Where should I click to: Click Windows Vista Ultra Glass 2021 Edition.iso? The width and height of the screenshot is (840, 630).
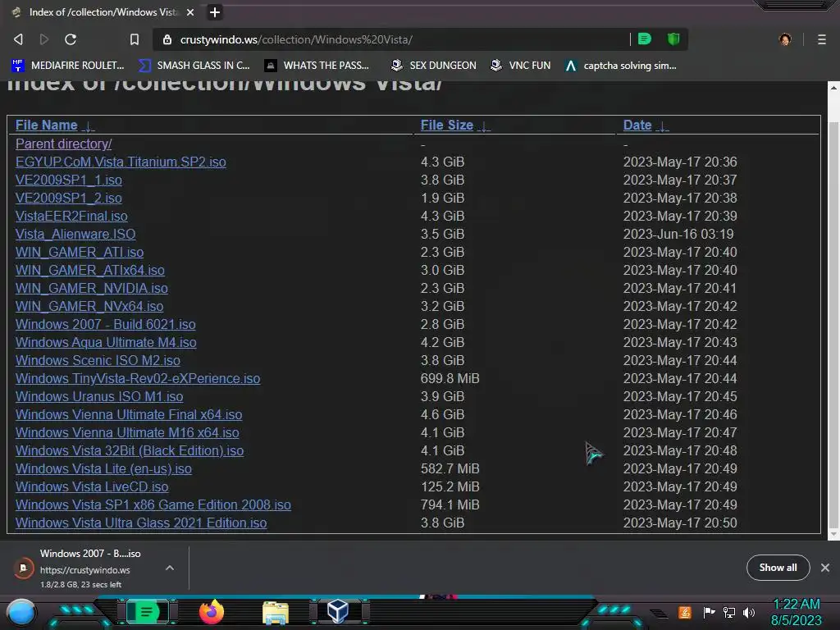(x=141, y=523)
